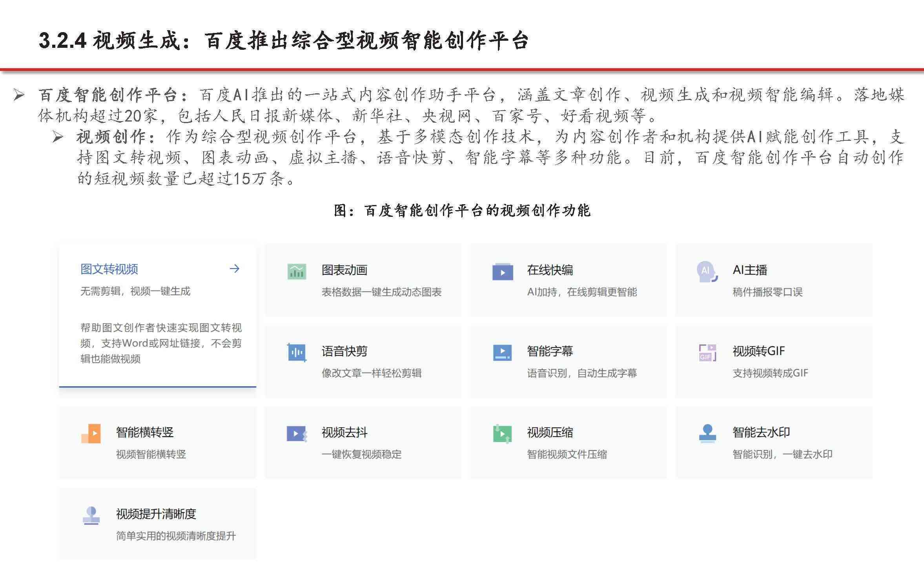Click the text 简单实用的视频清晰度提升
The width and height of the screenshot is (924, 581).
[176, 536]
